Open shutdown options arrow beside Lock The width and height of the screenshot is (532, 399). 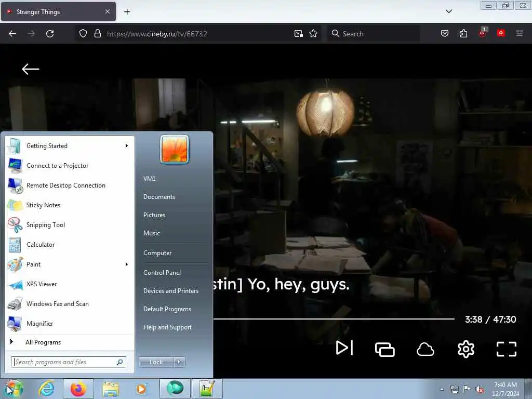click(x=179, y=362)
